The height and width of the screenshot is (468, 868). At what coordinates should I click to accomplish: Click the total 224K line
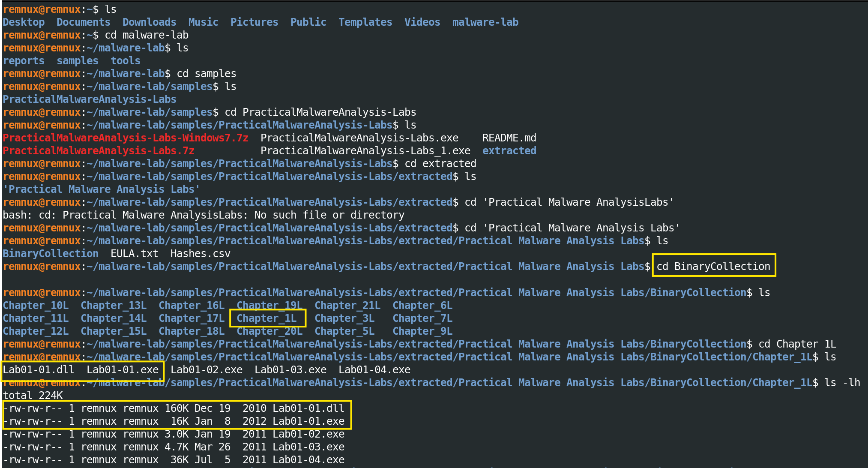click(x=33, y=396)
